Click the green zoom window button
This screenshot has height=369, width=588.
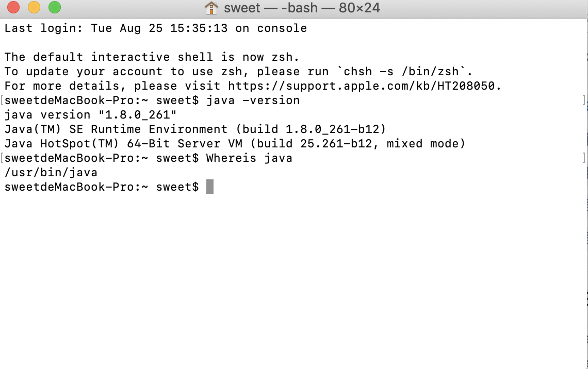coord(55,7)
